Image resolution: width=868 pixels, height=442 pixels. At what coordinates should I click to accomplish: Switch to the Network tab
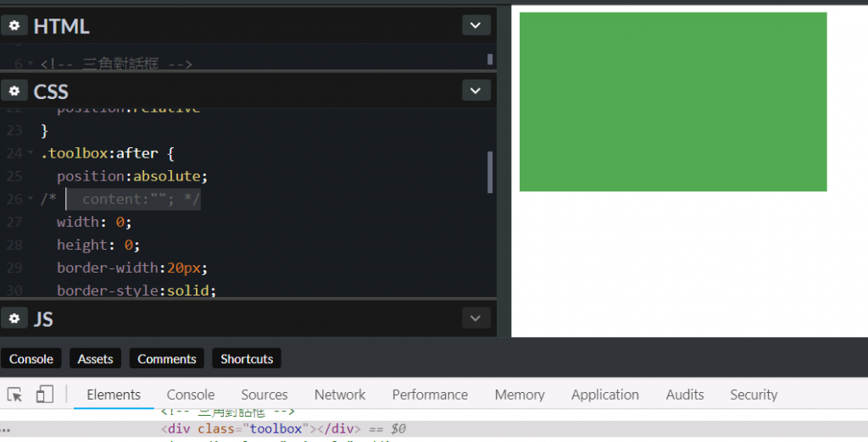click(x=340, y=395)
